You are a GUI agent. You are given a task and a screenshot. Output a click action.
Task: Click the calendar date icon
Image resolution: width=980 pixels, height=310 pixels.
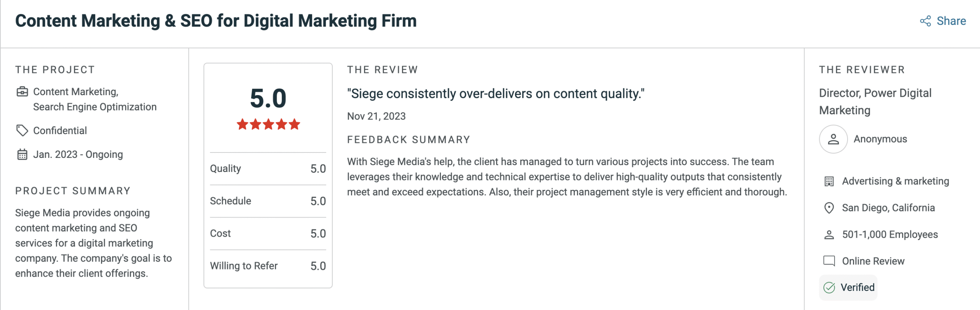point(22,154)
